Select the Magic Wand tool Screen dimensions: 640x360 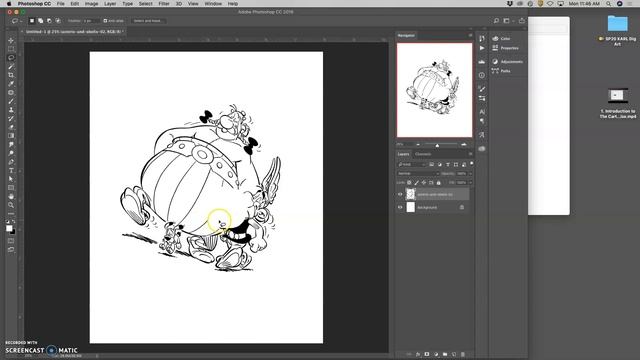click(11, 66)
